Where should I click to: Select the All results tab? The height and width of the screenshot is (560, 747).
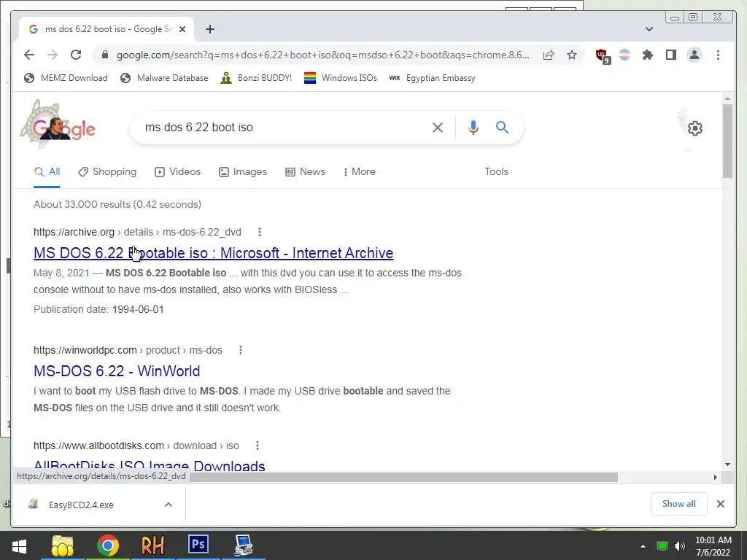[x=47, y=172]
